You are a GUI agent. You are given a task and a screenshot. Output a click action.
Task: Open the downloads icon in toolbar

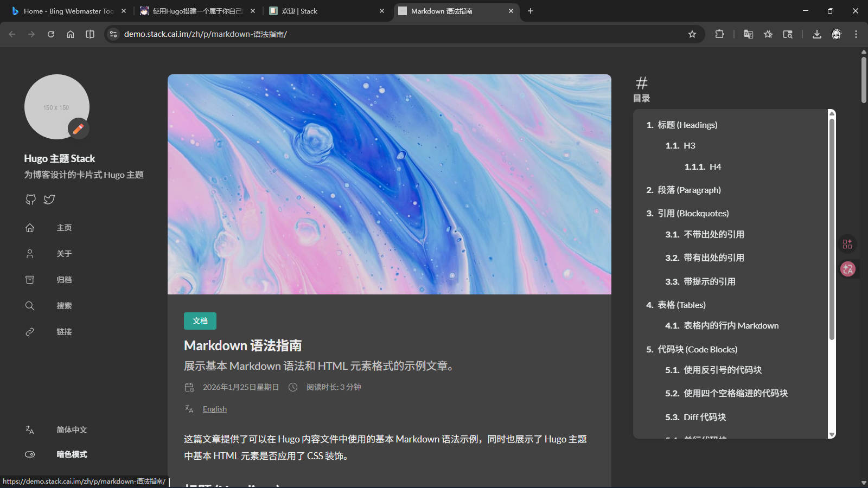[x=817, y=34]
